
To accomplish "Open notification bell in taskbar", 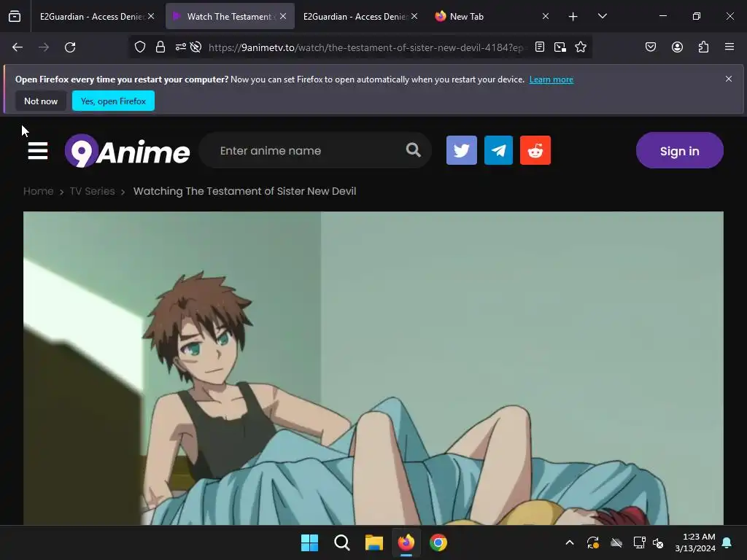I will pos(727,542).
